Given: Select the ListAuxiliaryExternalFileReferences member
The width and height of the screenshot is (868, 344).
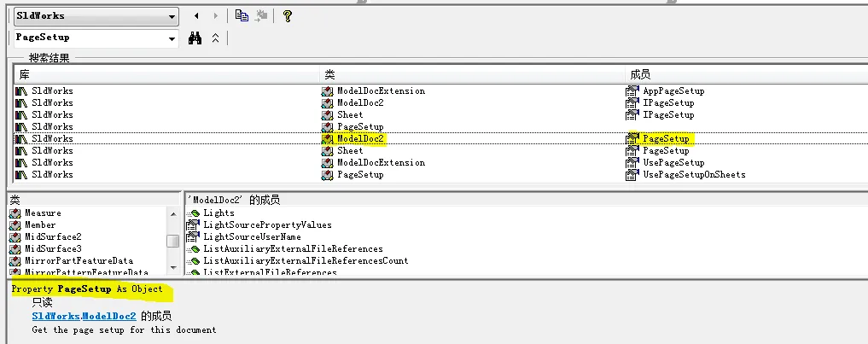Looking at the screenshot, I should 293,248.
